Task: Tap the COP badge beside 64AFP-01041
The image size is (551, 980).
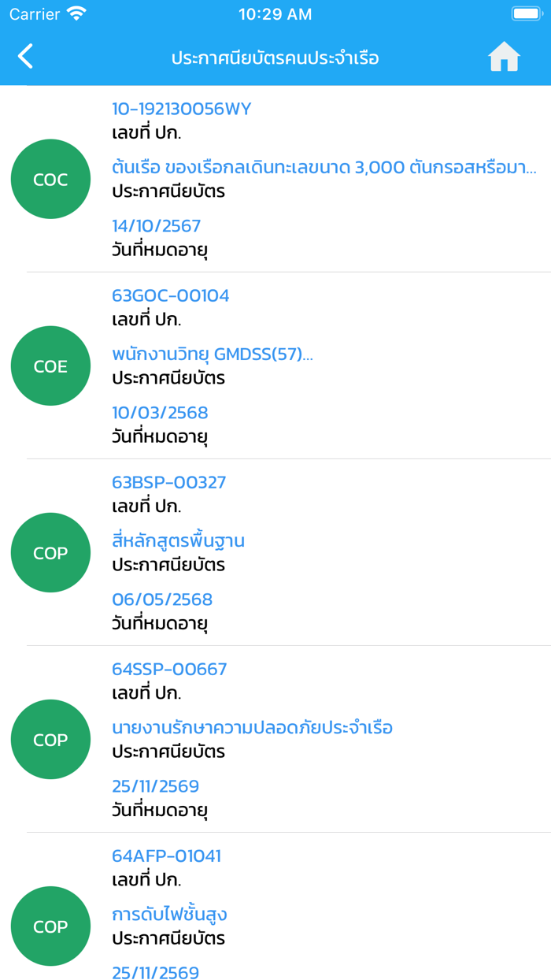Action: click(x=50, y=926)
